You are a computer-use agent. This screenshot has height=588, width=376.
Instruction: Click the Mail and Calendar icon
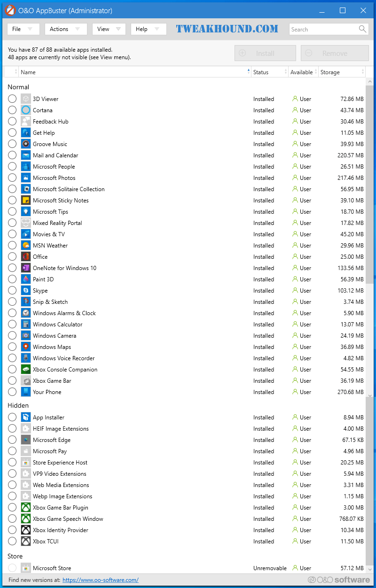26,155
